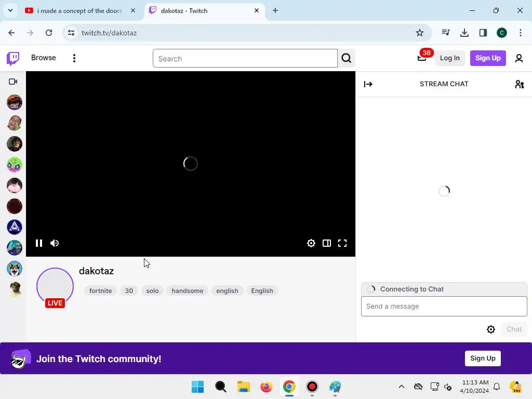Show hidden system tray icons
532x399 pixels.
point(402,387)
